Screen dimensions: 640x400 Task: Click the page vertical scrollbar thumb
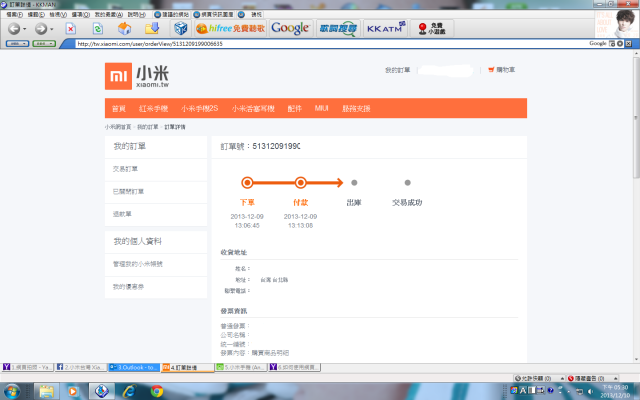[636, 118]
